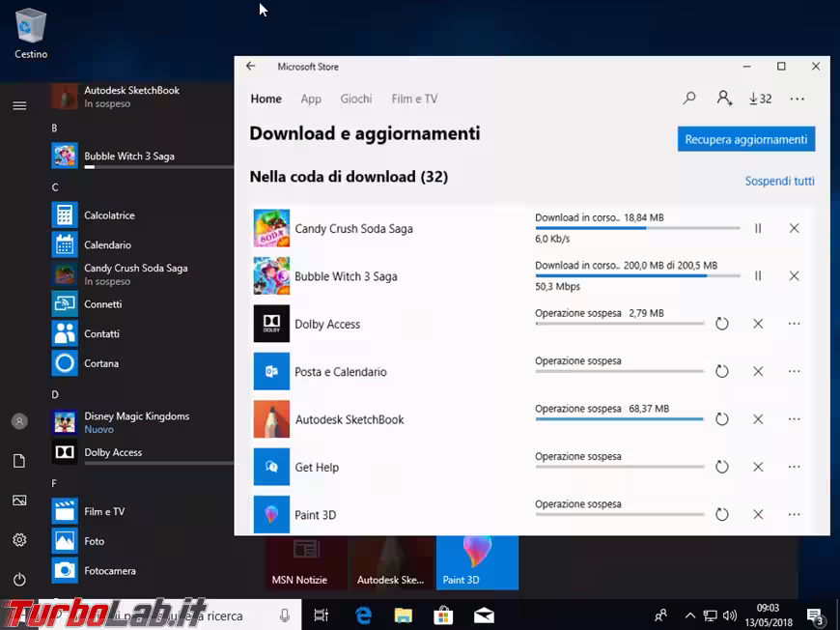Retry the Dolby Access download

(721, 324)
